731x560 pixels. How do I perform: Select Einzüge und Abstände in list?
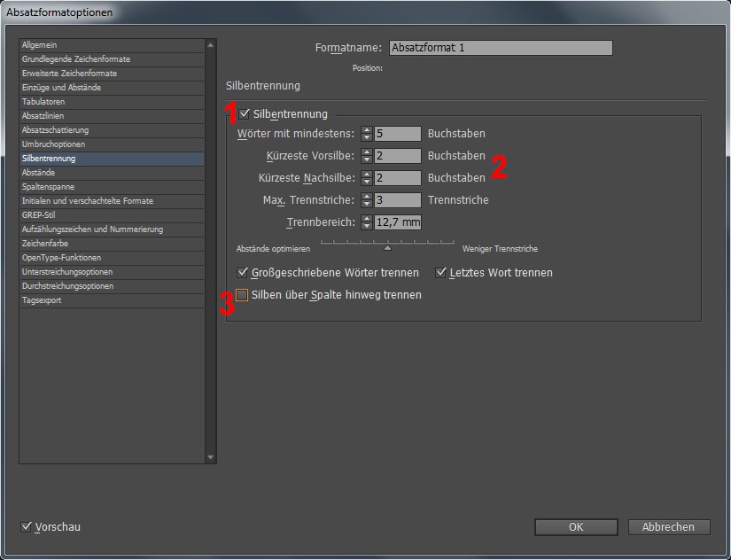click(x=61, y=88)
